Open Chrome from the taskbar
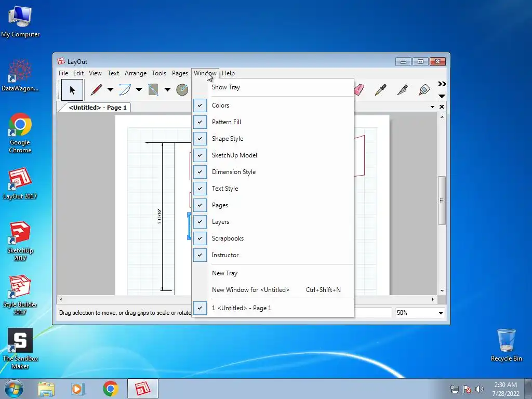The height and width of the screenshot is (399, 532). point(110,389)
